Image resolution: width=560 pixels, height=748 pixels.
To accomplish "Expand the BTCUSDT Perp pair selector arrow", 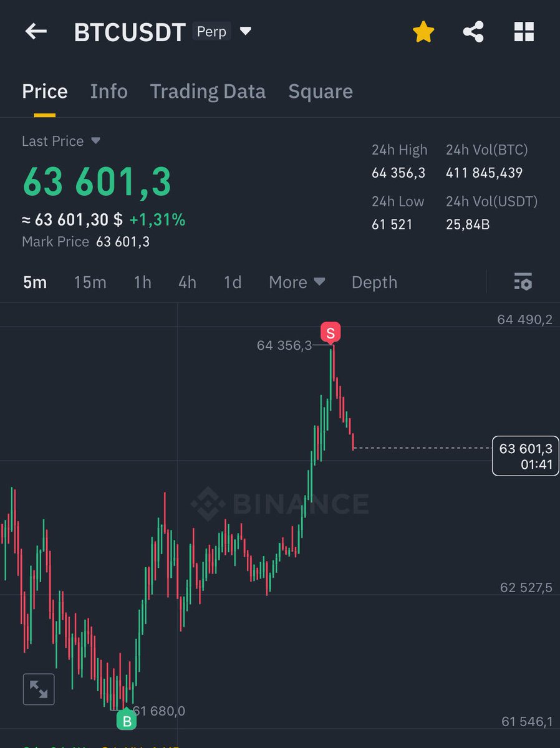I will pos(246,31).
